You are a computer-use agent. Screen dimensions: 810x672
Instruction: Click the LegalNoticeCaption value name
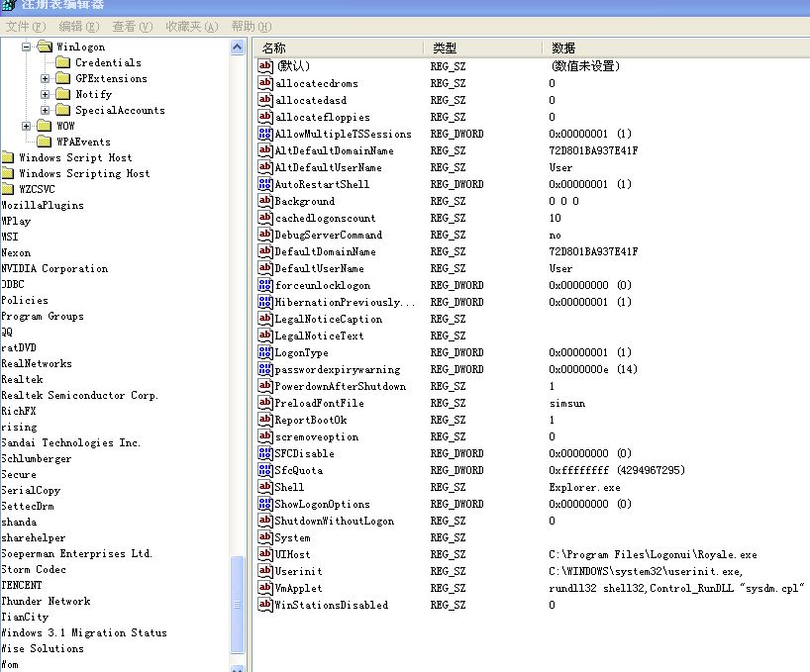click(329, 319)
